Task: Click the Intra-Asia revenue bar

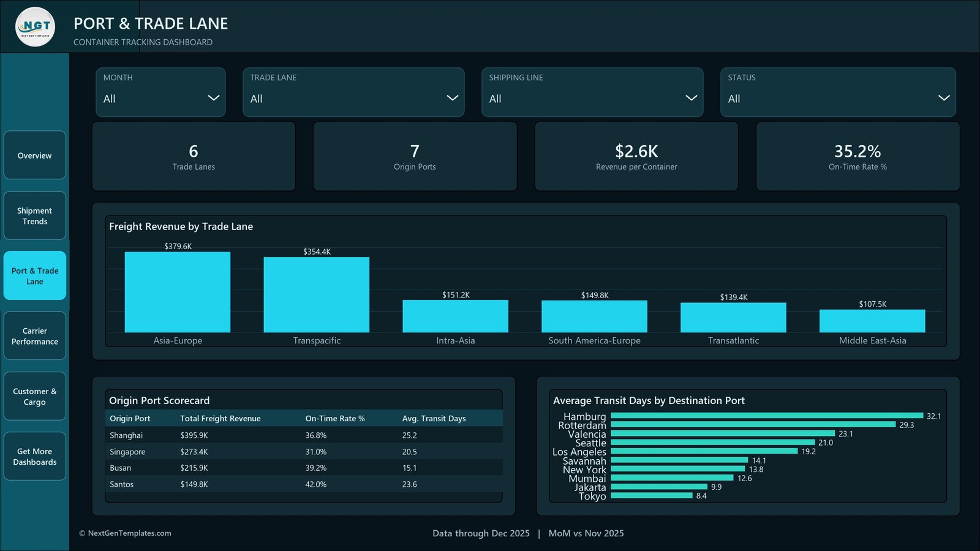Action: [x=456, y=316]
